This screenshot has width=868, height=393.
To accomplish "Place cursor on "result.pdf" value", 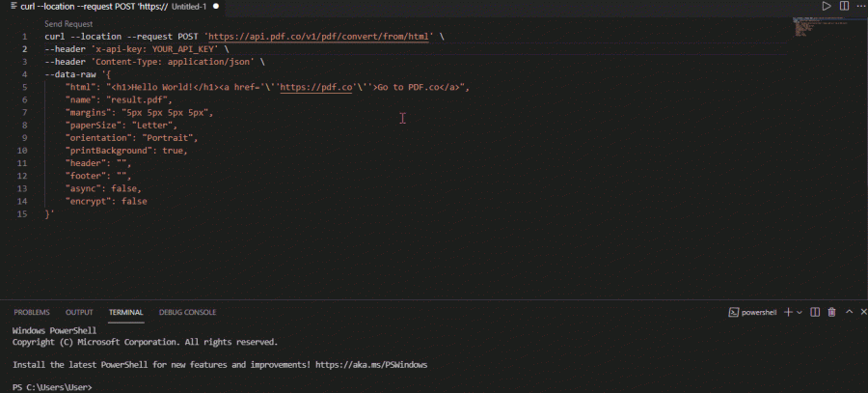I will [135, 100].
